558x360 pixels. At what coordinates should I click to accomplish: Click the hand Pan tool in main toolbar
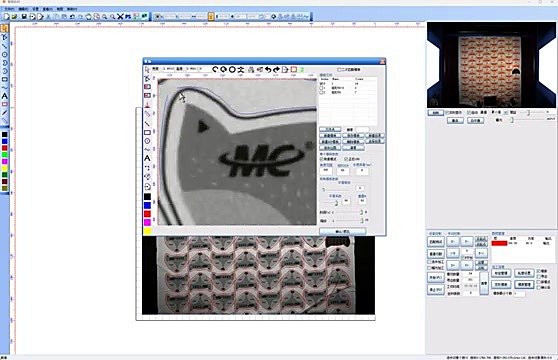(x=88, y=16)
